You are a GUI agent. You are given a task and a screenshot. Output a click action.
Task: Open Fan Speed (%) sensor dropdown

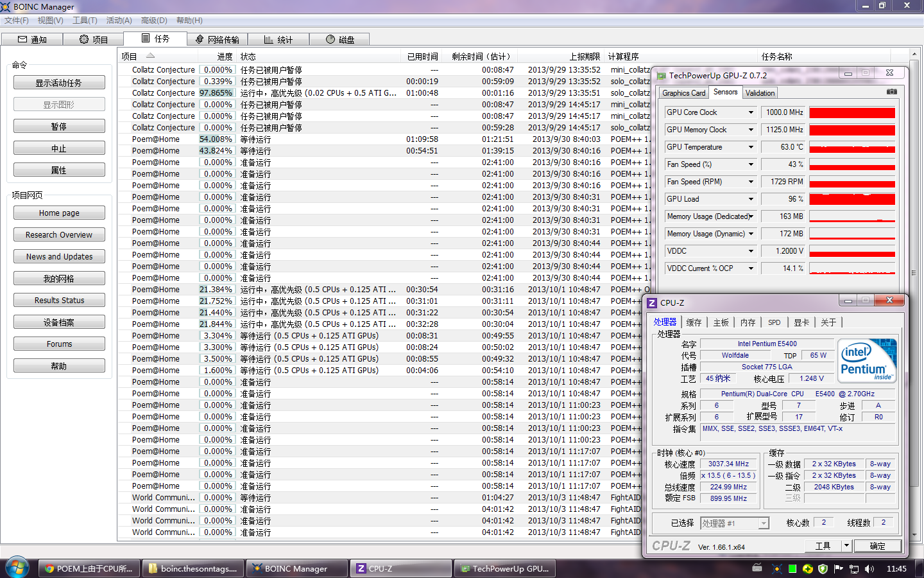coord(750,164)
